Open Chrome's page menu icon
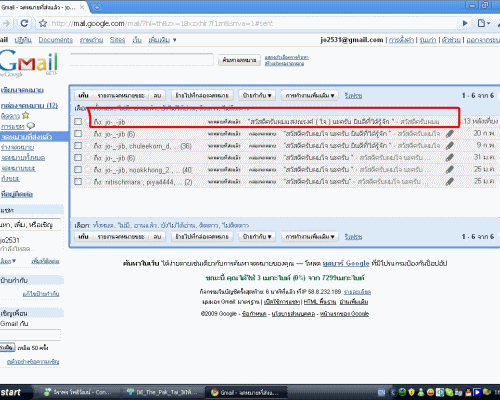The height and width of the screenshot is (400, 500). pos(483,23)
